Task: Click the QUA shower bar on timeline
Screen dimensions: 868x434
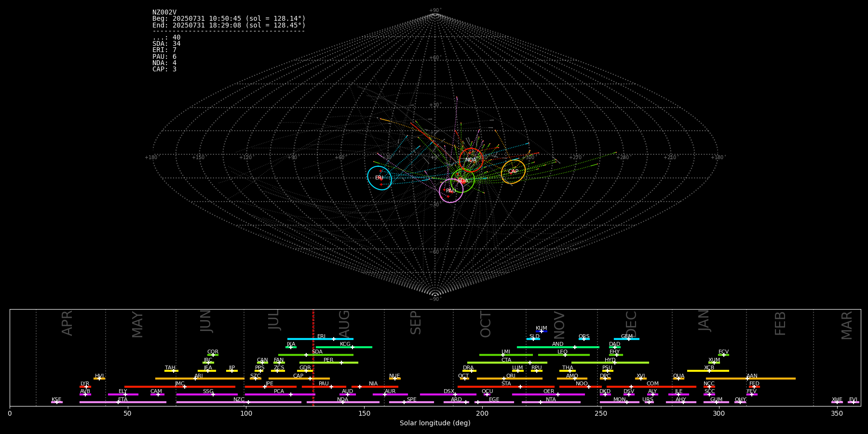Action: tap(678, 379)
